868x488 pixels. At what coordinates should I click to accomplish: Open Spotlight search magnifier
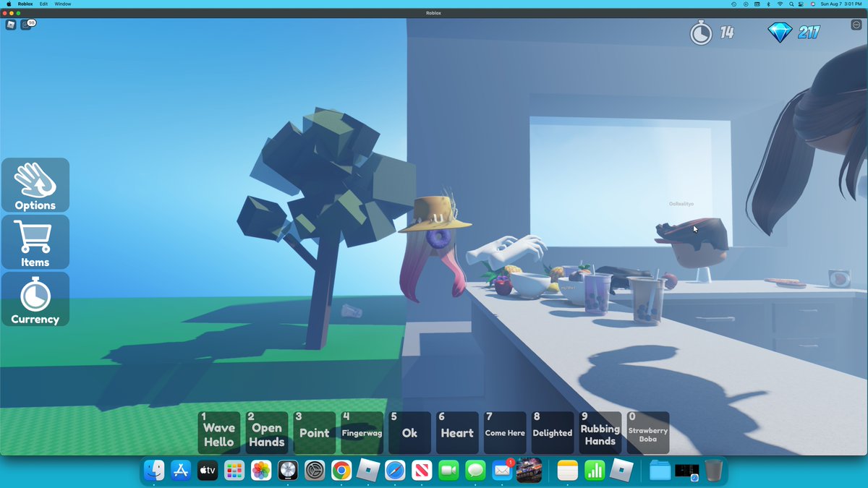point(791,4)
